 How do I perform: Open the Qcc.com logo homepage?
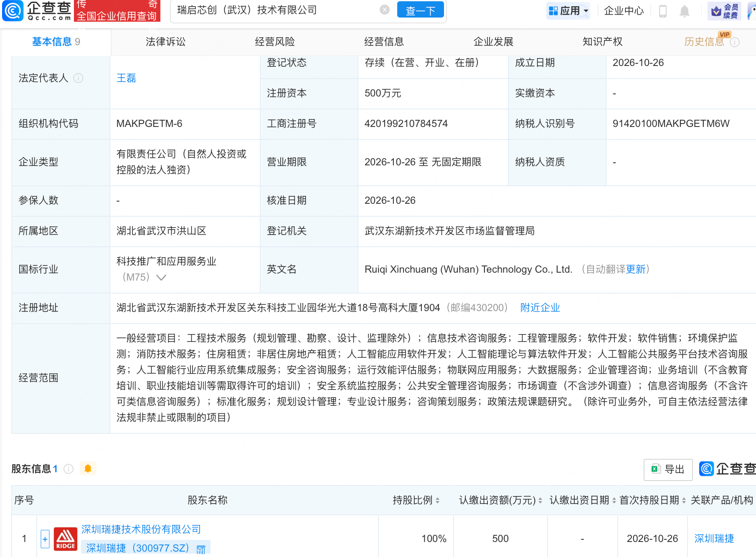(37, 11)
